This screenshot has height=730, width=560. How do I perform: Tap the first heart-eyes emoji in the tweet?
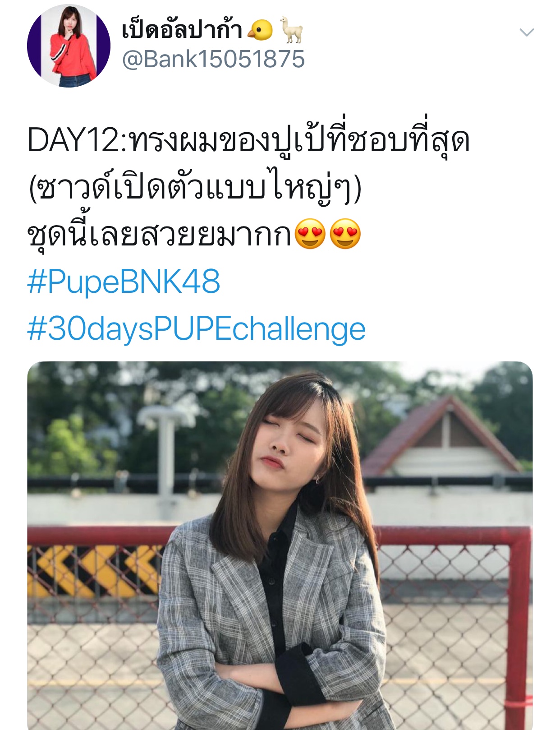pyautogui.click(x=310, y=234)
